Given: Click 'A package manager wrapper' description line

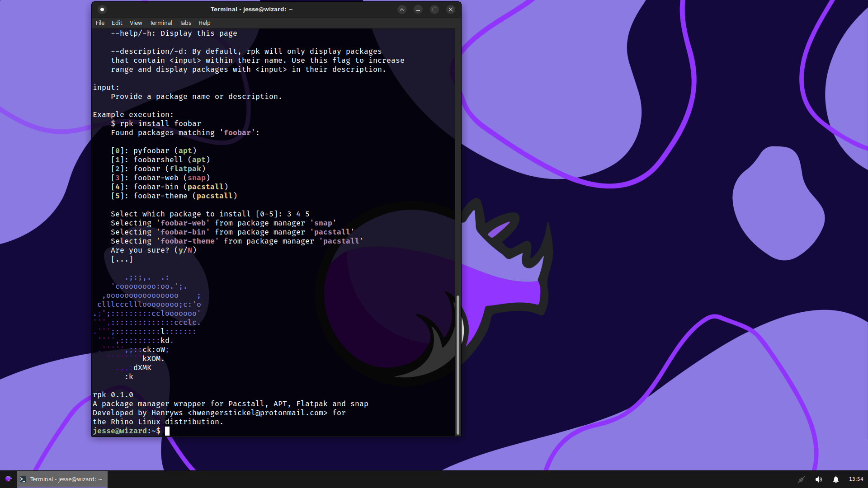Looking at the screenshot, I should 231,404.
